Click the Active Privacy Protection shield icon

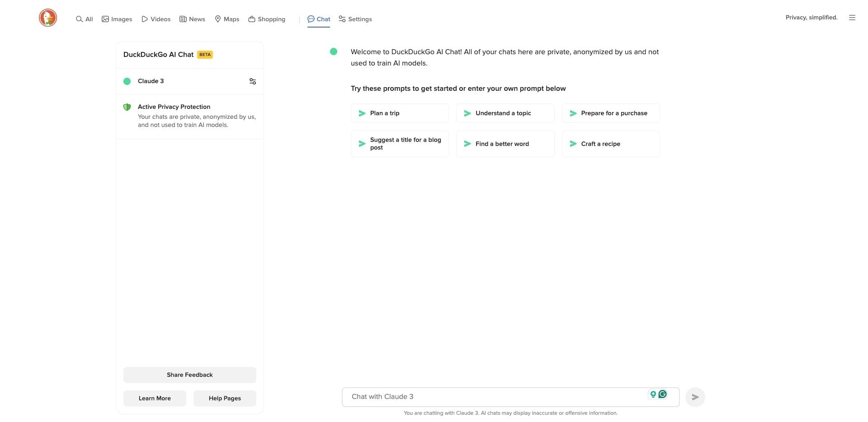(x=127, y=107)
